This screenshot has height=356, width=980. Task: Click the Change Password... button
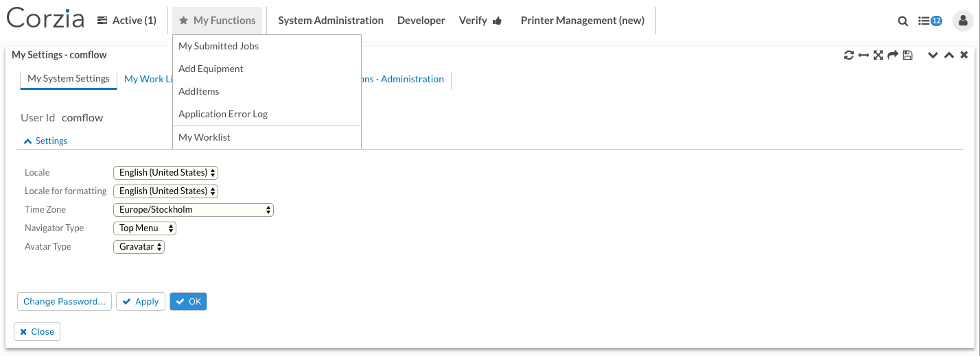65,302
